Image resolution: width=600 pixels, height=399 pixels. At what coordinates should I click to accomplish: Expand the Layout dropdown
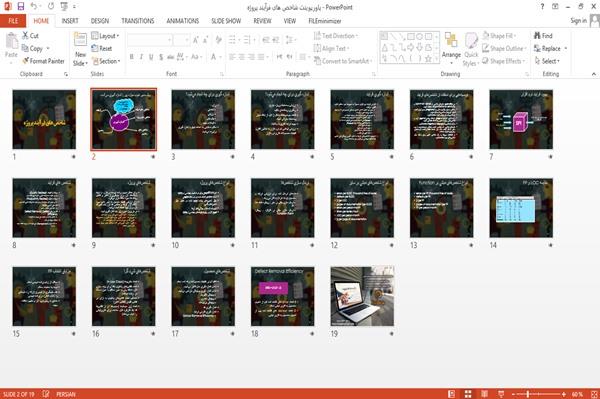(105, 36)
